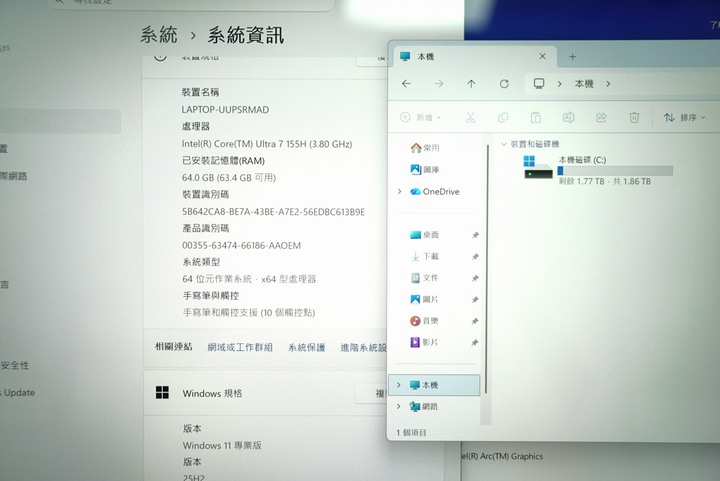This screenshot has width=720, height=481.
Task: Click the product ID 00355-63474-66186-AAOEM
Action: (242, 246)
